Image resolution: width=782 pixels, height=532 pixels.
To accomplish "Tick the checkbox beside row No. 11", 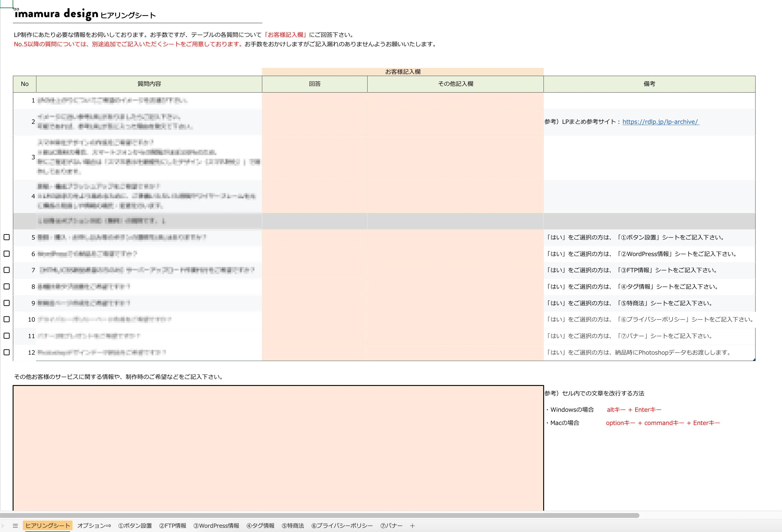I will pyautogui.click(x=6, y=336).
